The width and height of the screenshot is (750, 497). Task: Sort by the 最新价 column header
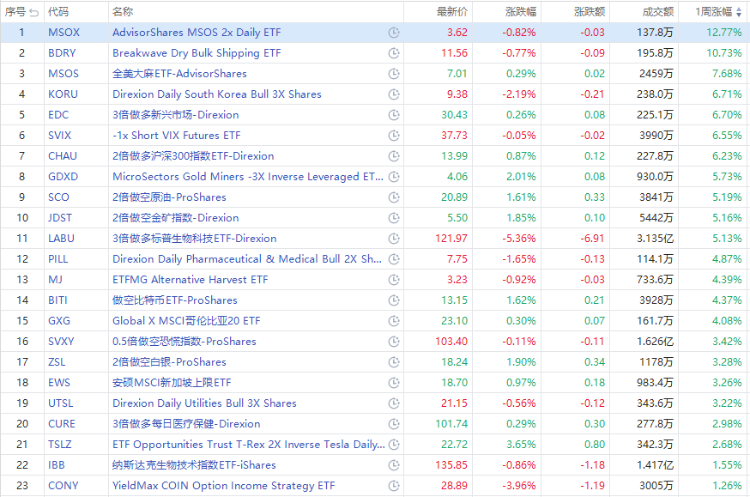tap(452, 12)
